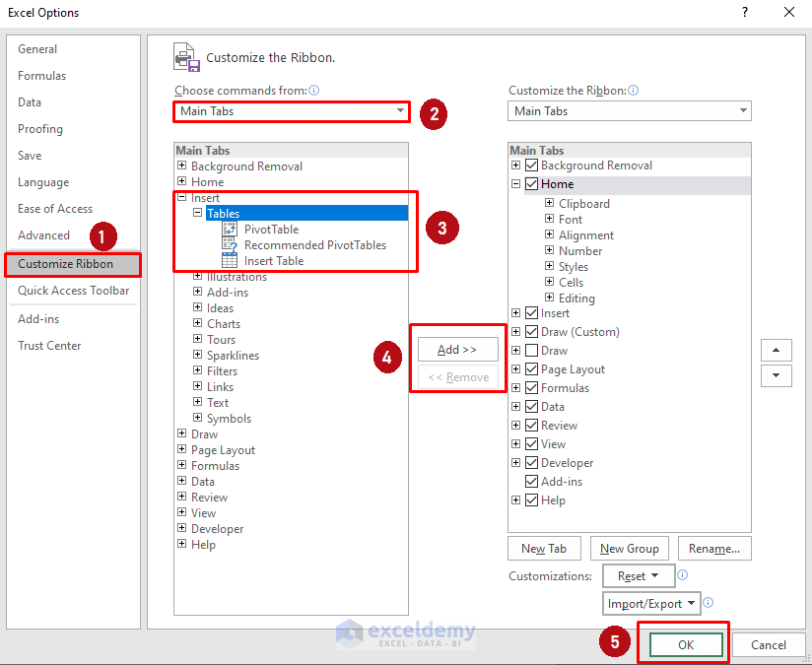Viewport: 812px width, 665px height.
Task: Uncheck the Formulas tab checkbox
Action: 531,388
